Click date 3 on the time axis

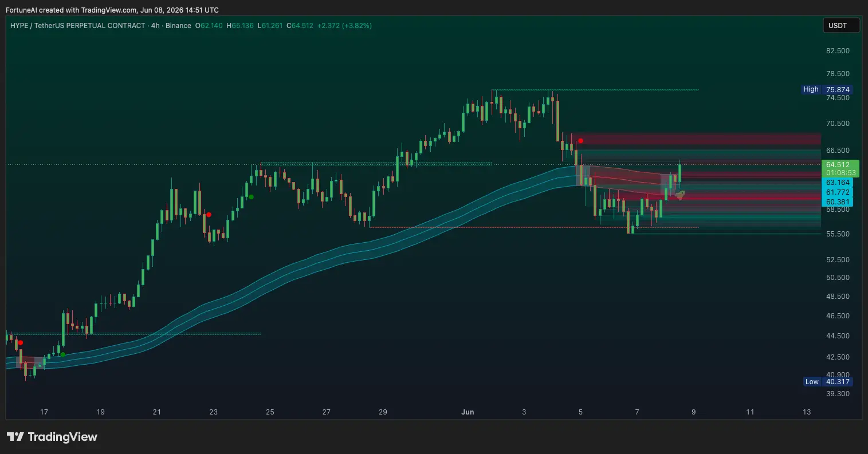[524, 412]
